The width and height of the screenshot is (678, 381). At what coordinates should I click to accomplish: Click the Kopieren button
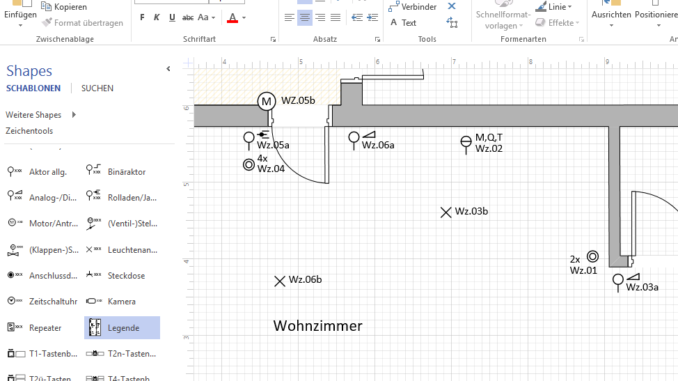64,6
